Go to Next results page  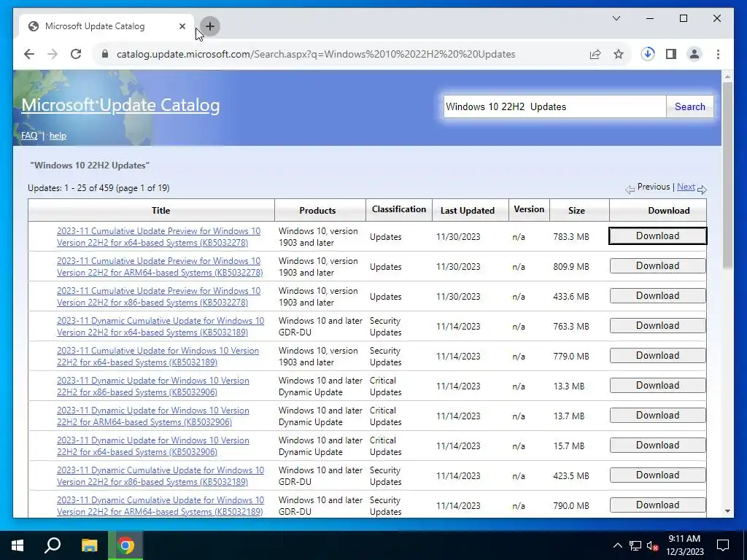pyautogui.click(x=686, y=187)
